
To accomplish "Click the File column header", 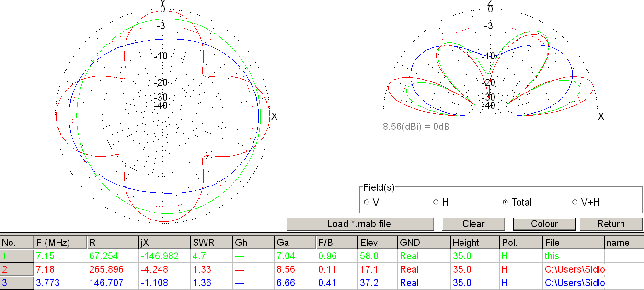I will point(573,243).
